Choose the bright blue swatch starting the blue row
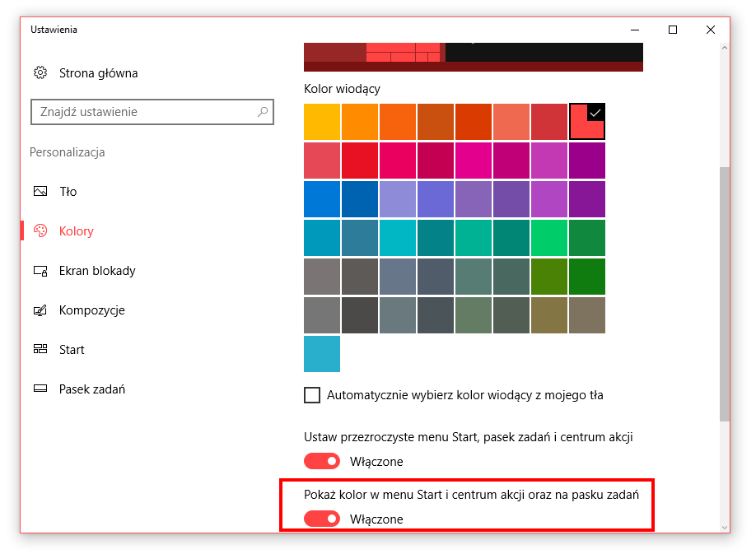Image resolution: width=756 pixels, height=554 pixels. [x=322, y=199]
